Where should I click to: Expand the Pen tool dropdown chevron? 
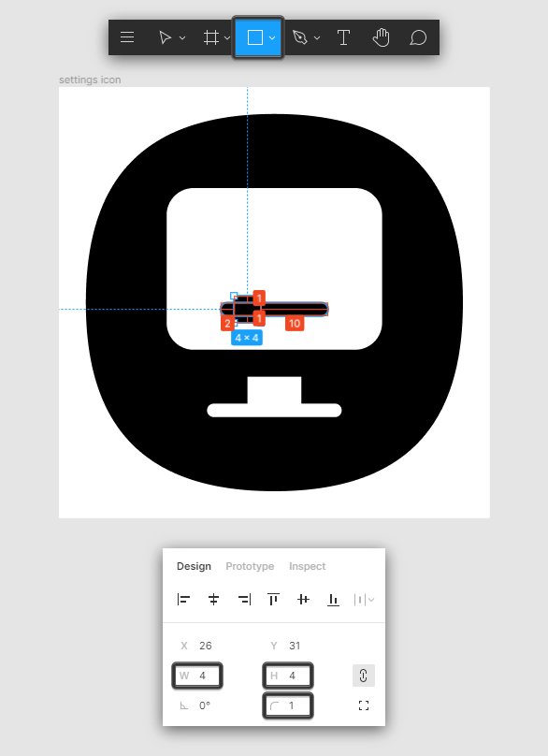point(317,37)
